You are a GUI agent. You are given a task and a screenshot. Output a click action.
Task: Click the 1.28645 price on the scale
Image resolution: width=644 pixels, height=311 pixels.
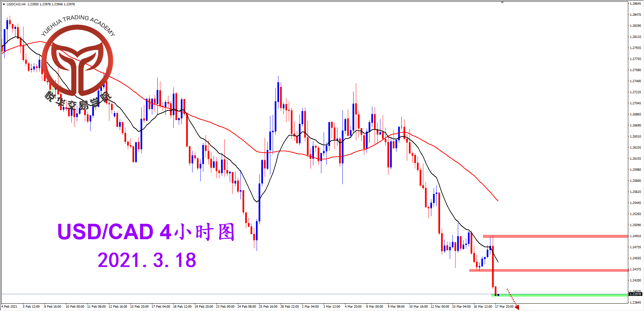tap(636, 4)
